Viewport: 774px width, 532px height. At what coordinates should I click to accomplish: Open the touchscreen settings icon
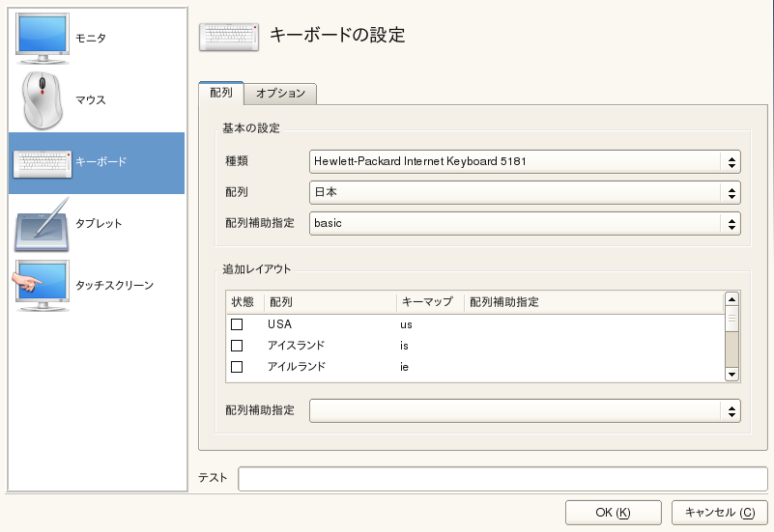click(x=42, y=285)
